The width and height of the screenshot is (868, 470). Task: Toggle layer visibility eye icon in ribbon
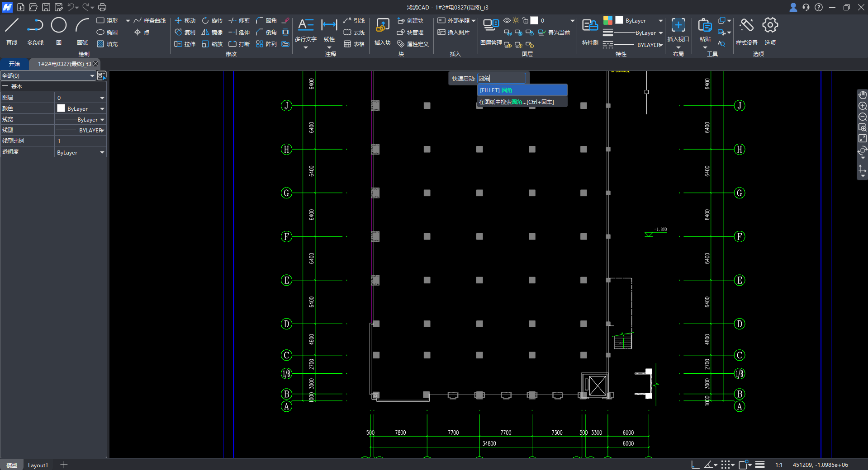tap(507, 20)
